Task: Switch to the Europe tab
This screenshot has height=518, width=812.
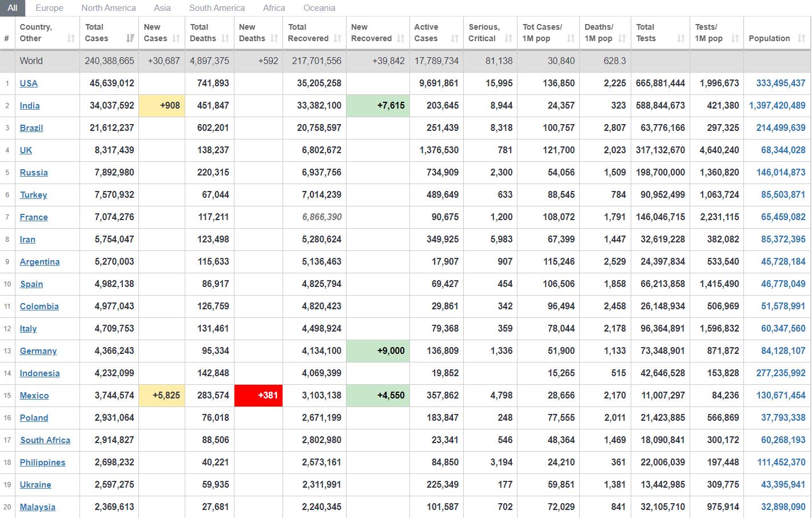Action: (49, 8)
